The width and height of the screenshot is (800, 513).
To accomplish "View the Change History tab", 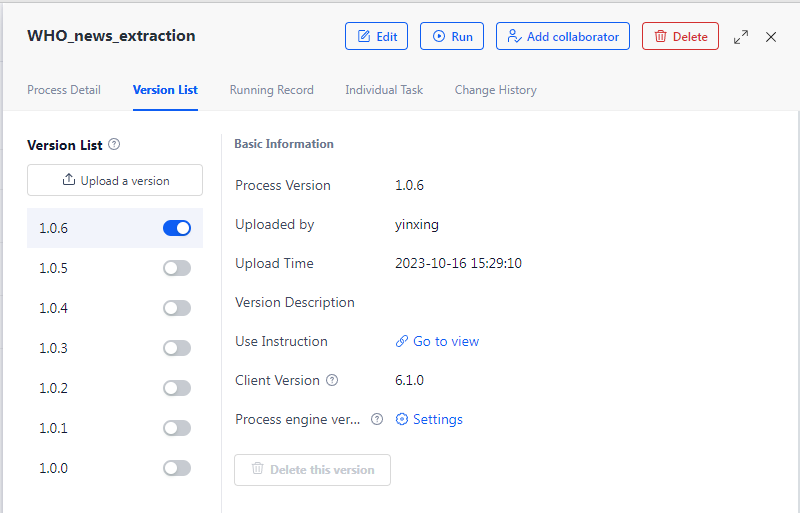I will click(x=495, y=90).
